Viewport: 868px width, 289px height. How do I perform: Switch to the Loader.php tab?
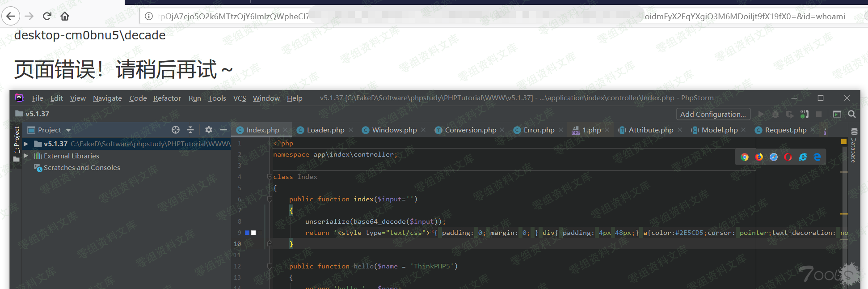pos(325,130)
